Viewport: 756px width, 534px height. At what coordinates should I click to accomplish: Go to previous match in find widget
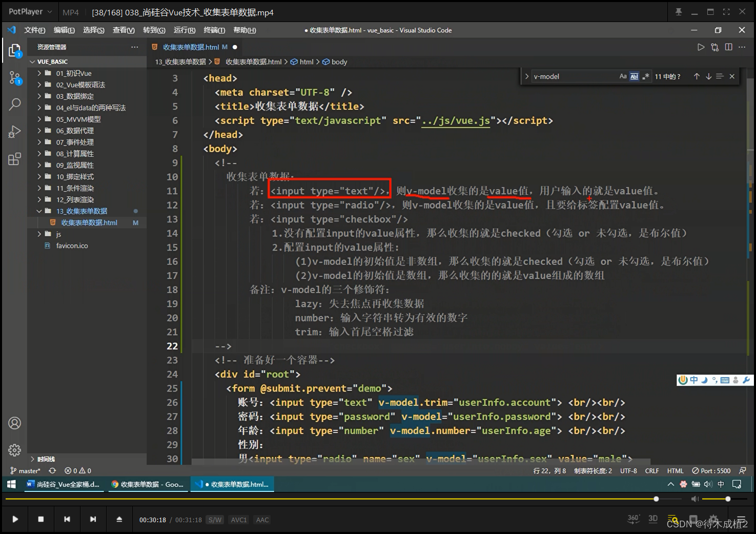697,76
